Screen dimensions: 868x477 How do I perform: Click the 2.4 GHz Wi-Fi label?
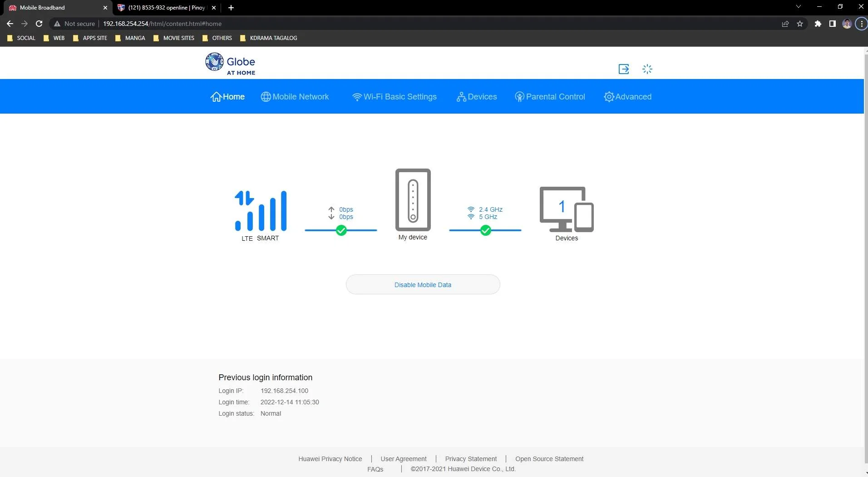click(491, 209)
